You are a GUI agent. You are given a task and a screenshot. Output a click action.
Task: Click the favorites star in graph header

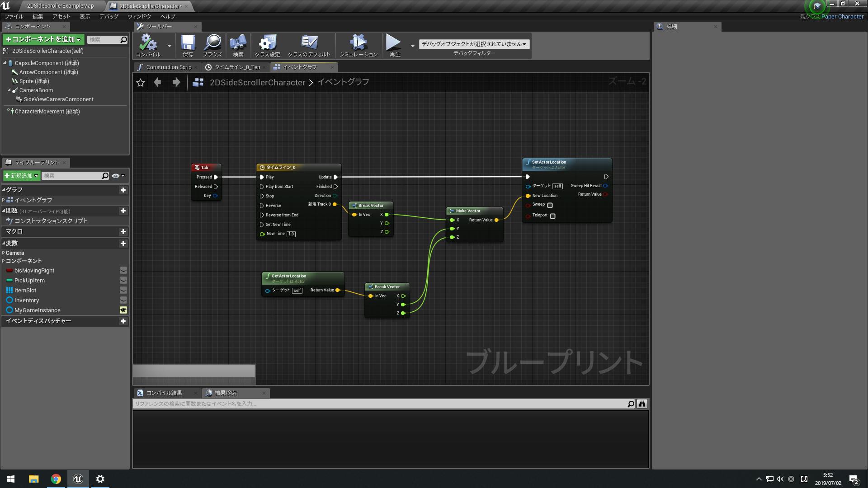(141, 83)
